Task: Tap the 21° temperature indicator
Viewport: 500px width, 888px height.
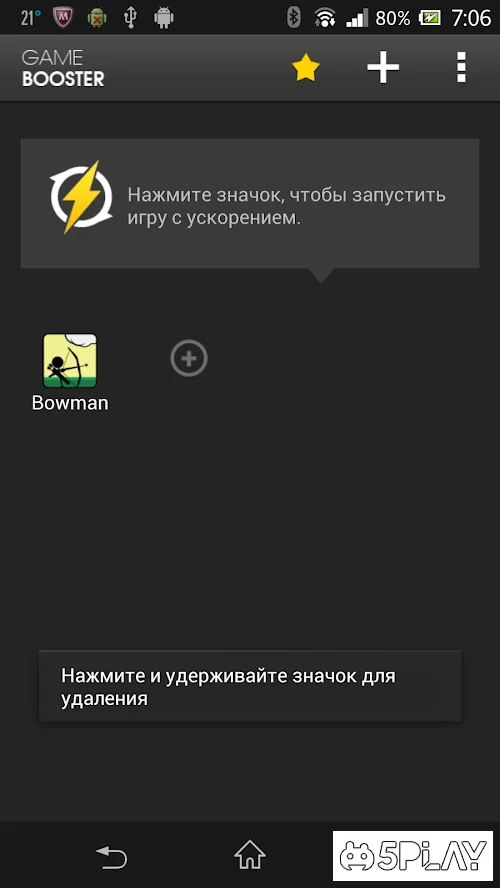Action: (31, 18)
